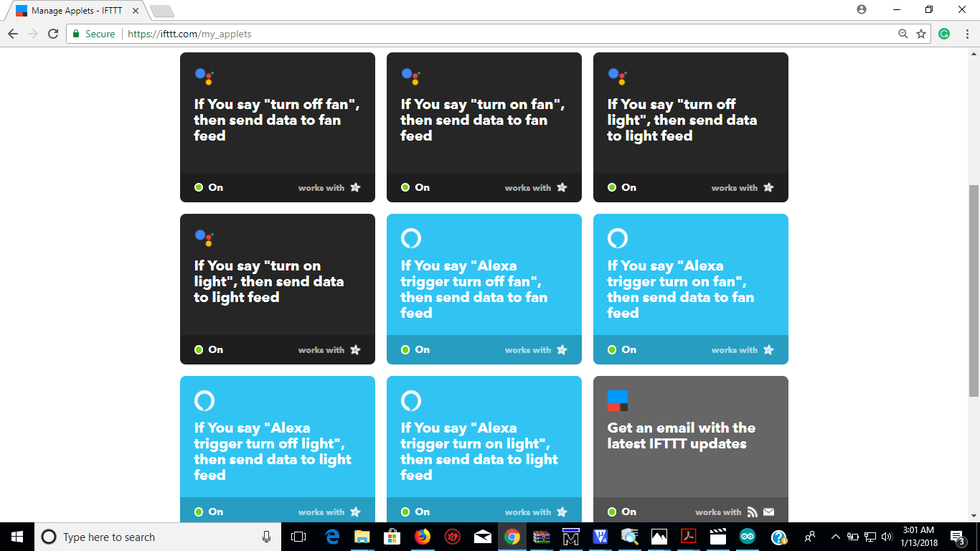This screenshot has height=551, width=980.
Task: Open Arduino IDE from the taskbar
Action: (748, 537)
